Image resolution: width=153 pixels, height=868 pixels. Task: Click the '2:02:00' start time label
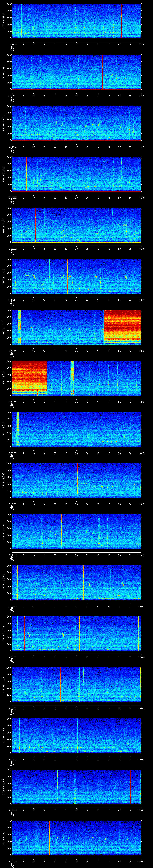pos(12,96)
